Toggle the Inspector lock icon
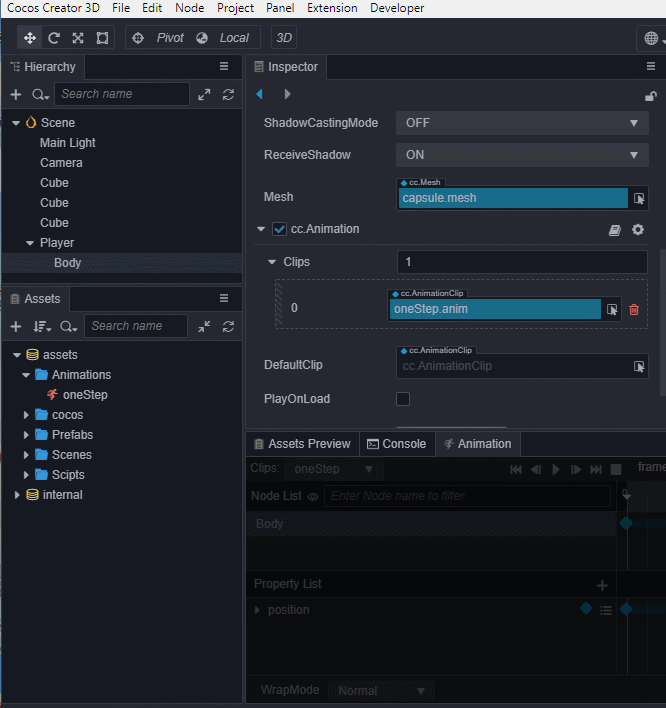 pyautogui.click(x=651, y=96)
